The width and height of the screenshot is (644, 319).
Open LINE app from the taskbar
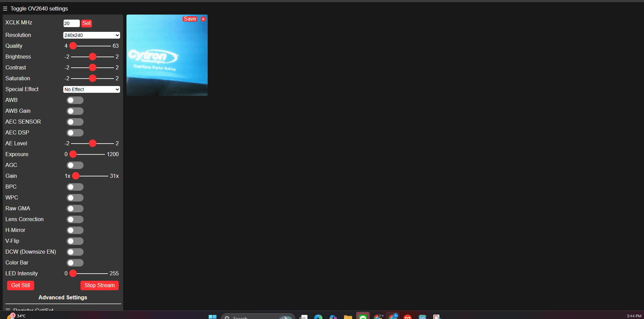(x=363, y=317)
